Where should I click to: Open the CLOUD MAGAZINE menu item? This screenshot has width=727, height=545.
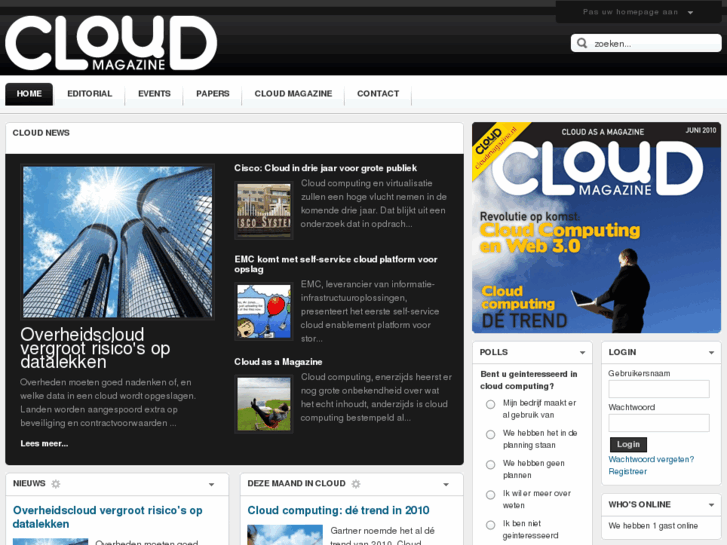point(293,94)
